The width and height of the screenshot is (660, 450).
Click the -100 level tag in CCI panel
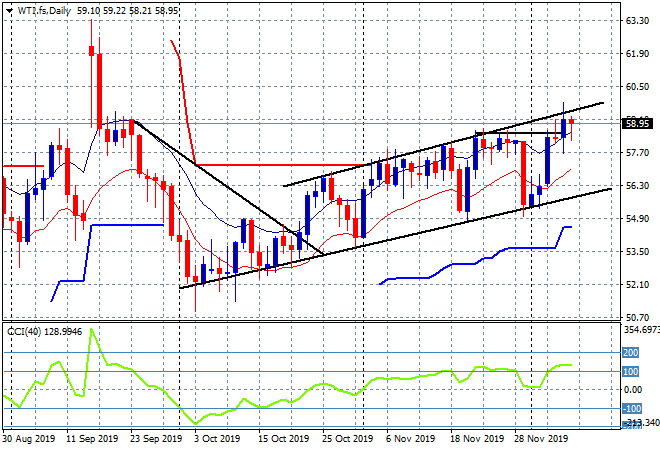632,408
